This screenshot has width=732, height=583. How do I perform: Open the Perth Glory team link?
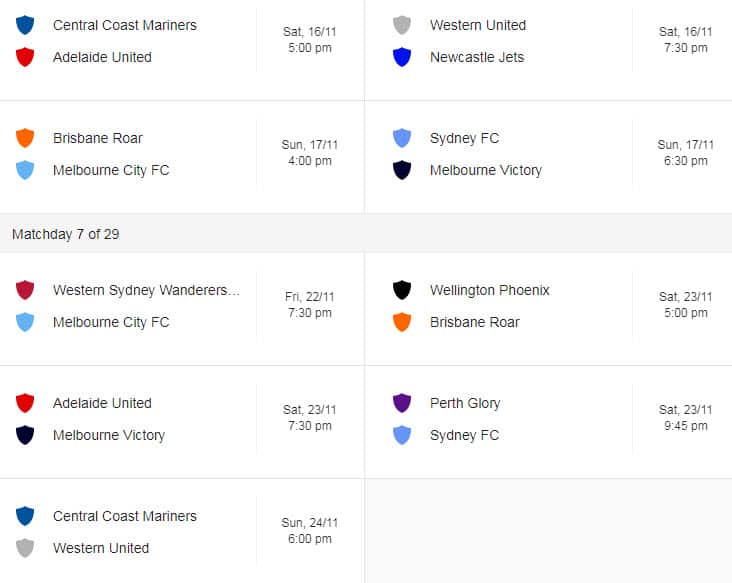pos(465,403)
